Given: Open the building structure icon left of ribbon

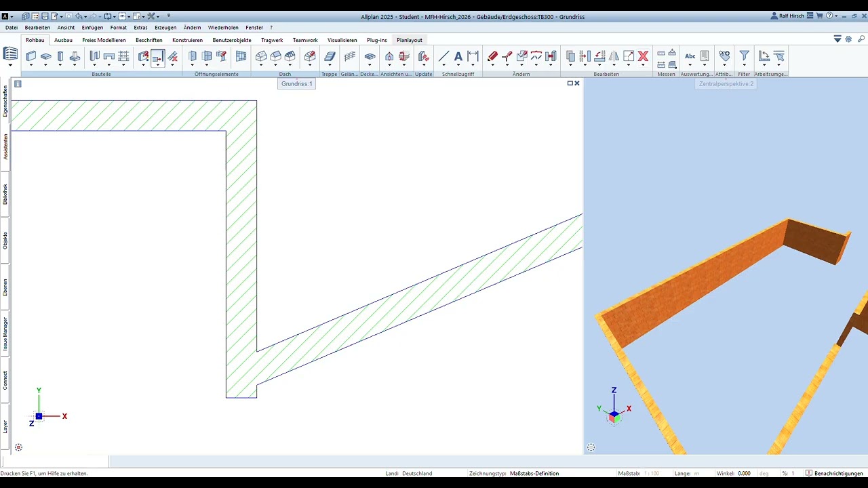Looking at the screenshot, I should (x=10, y=54).
